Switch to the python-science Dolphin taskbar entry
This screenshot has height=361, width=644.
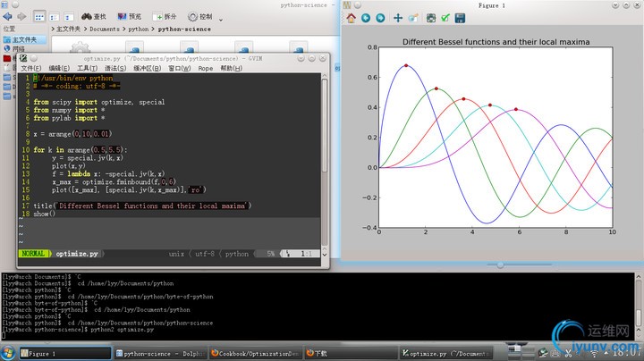click(160, 354)
